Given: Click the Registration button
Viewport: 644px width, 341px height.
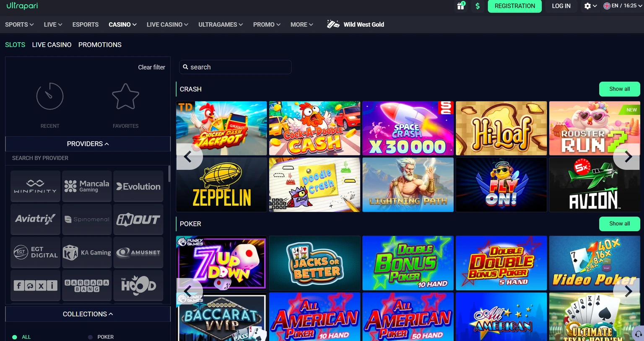Looking at the screenshot, I should tap(514, 6).
